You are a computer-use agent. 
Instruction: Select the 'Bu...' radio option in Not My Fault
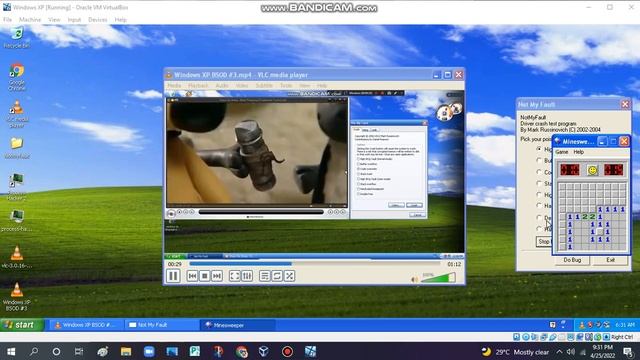coord(539,160)
